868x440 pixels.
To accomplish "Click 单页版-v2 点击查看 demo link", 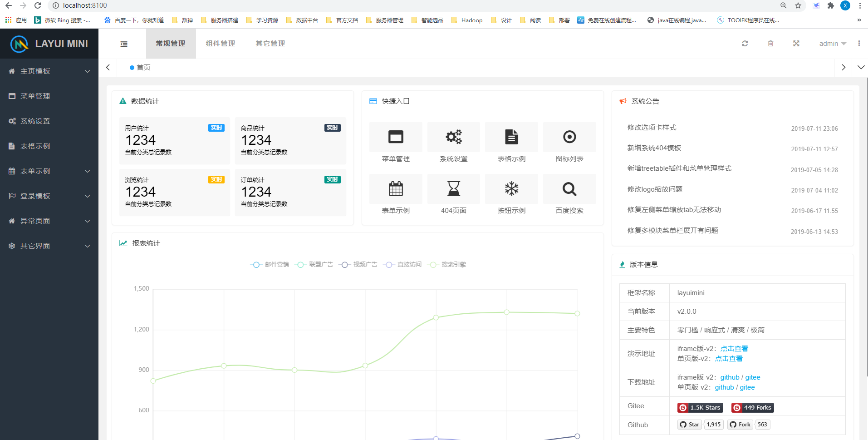I will click(x=729, y=359).
